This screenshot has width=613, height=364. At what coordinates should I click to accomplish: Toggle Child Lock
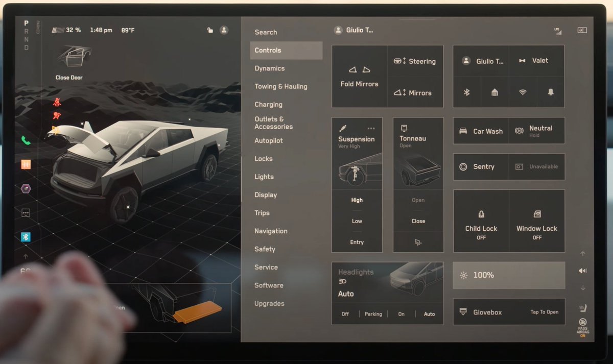coord(481,222)
